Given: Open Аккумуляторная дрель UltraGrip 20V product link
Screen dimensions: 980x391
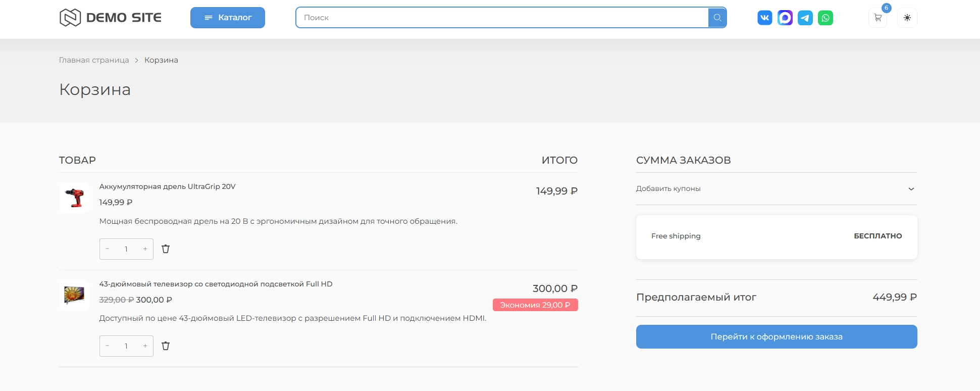Looking at the screenshot, I should (168, 186).
